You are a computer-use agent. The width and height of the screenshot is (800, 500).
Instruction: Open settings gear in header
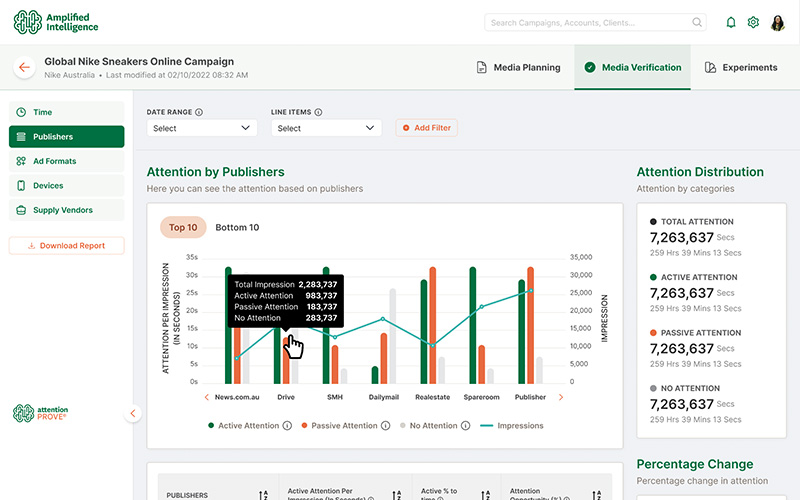click(x=753, y=22)
